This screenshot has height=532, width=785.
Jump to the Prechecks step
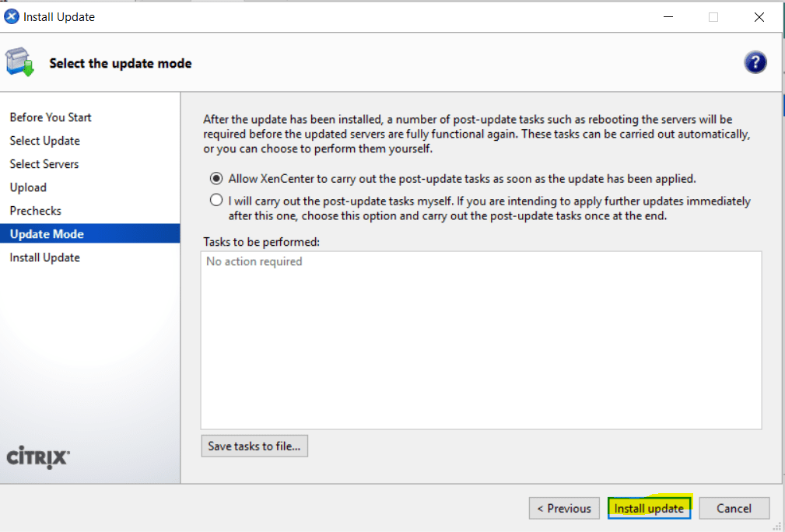pos(34,211)
